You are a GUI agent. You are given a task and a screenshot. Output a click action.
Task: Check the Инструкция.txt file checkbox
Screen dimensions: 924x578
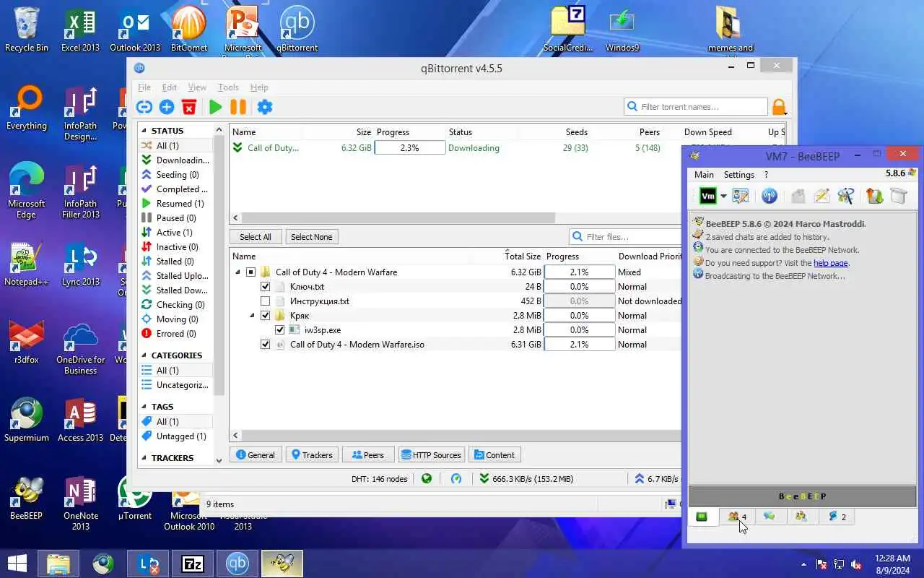pos(265,301)
